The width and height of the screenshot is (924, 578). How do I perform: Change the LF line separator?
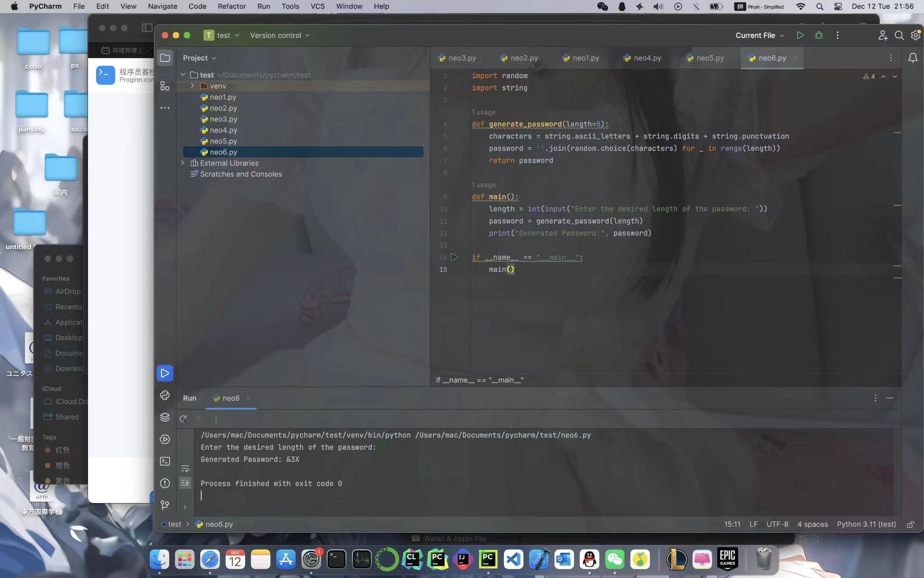click(753, 524)
